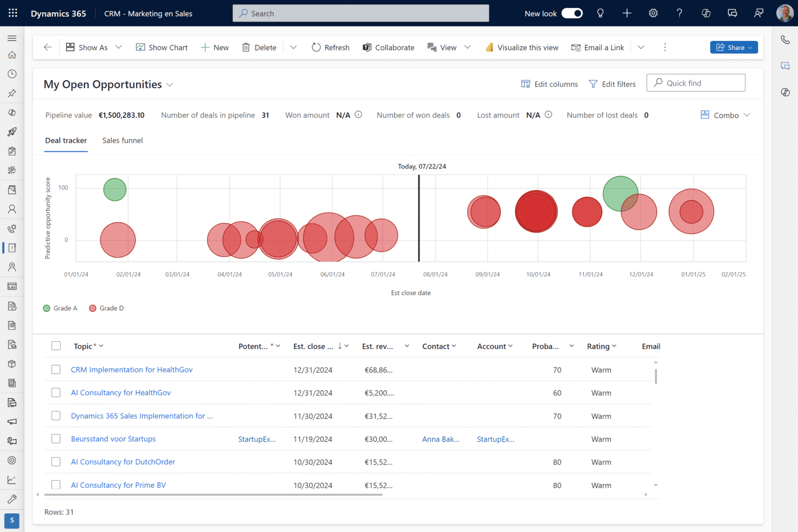Toggle the New look switch

point(572,13)
